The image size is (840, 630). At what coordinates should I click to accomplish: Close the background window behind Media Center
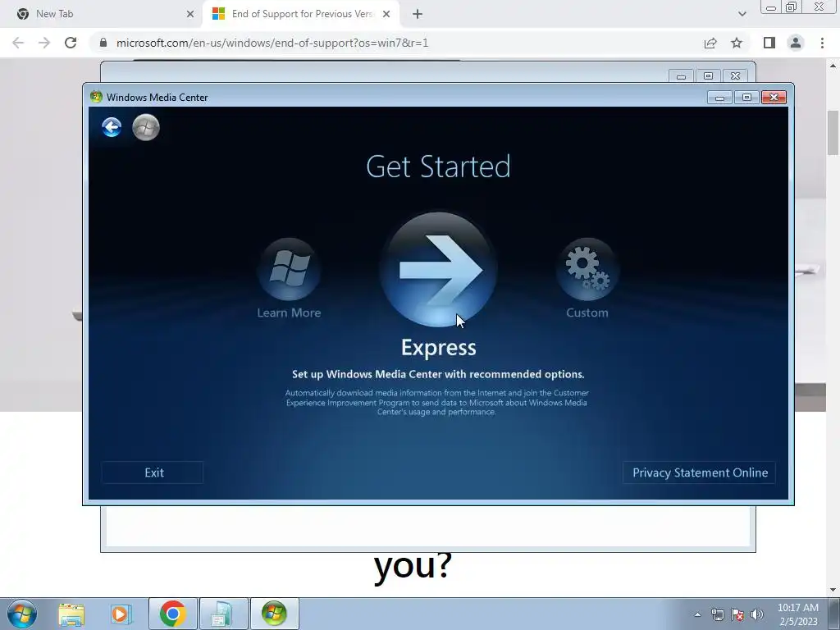(x=735, y=76)
